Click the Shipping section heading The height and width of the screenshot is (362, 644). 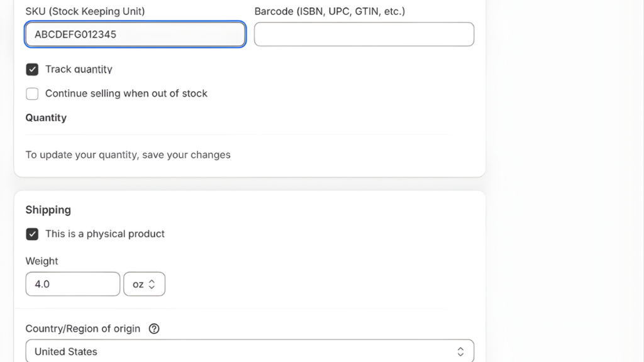pos(48,210)
